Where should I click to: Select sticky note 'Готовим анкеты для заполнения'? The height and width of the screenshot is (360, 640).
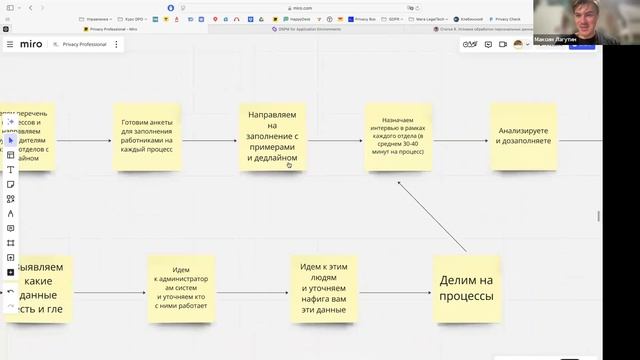[147, 137]
